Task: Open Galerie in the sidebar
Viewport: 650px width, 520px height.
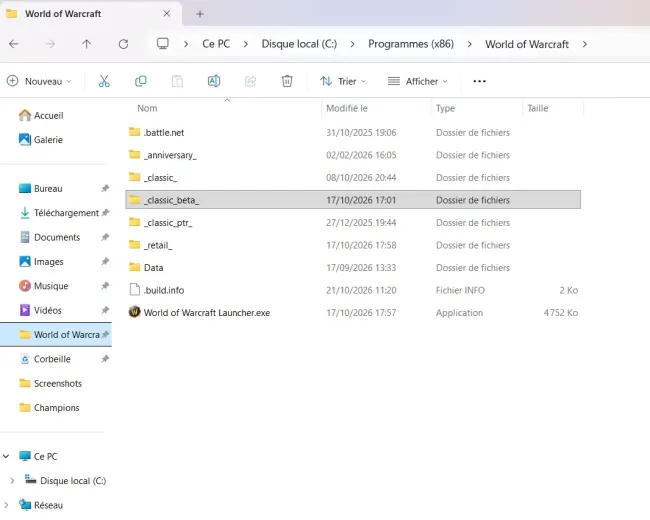Action: click(x=41, y=140)
